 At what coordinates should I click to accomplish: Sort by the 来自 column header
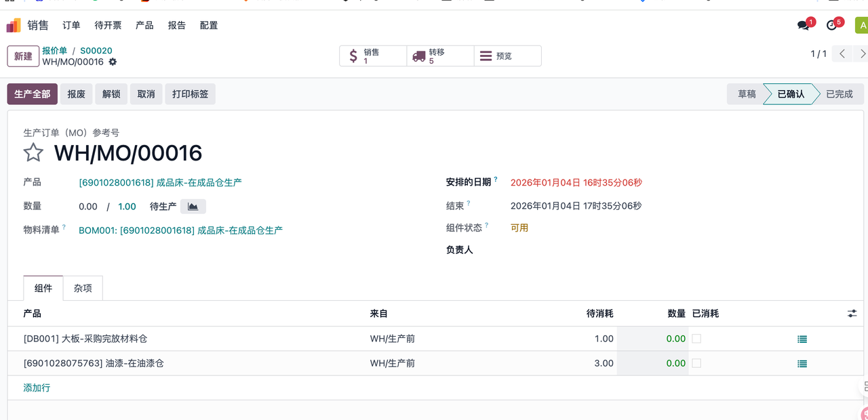pos(379,314)
